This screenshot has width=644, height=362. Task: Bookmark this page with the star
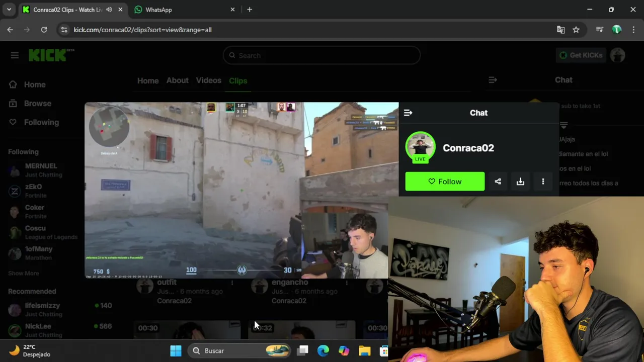click(576, 30)
